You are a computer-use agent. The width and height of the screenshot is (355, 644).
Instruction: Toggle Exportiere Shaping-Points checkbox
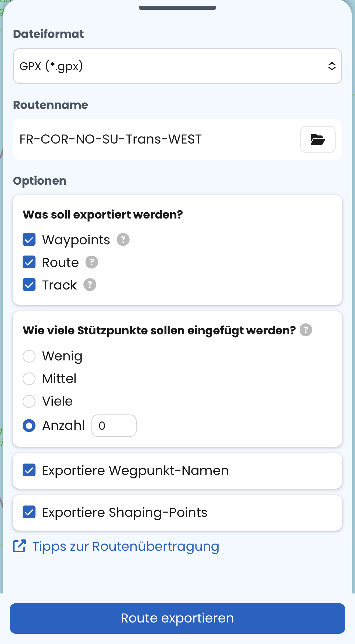[x=29, y=512]
